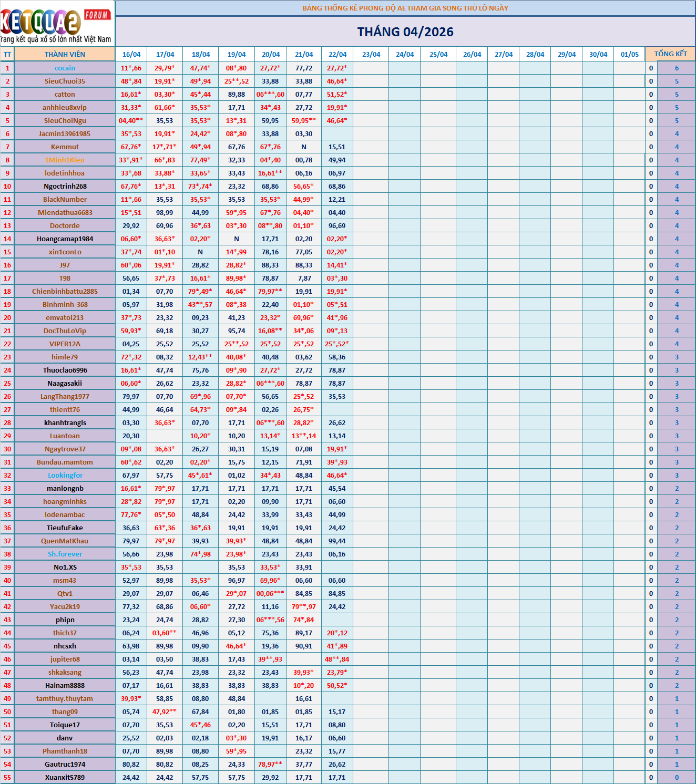Click member name Xuanxit5789

tap(65, 777)
